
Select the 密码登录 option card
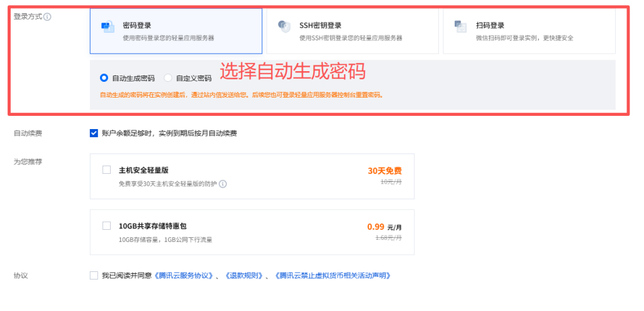click(176, 31)
